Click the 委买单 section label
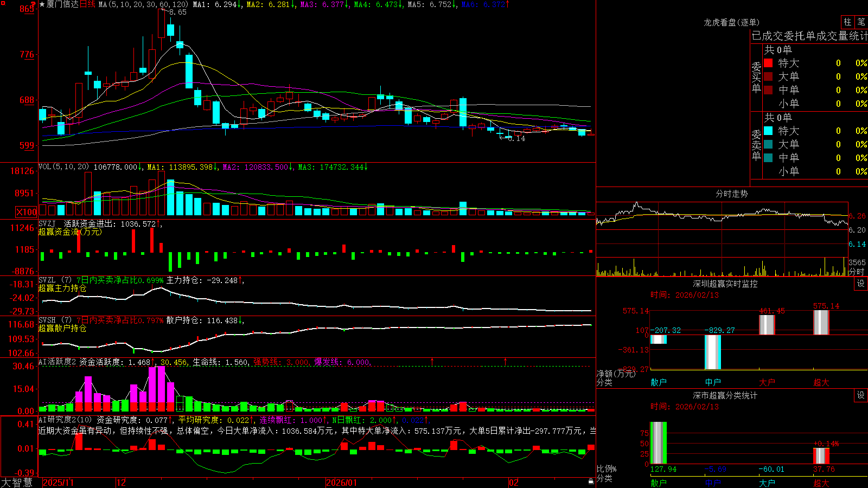Image resolution: width=868 pixels, height=488 pixels. [x=756, y=77]
